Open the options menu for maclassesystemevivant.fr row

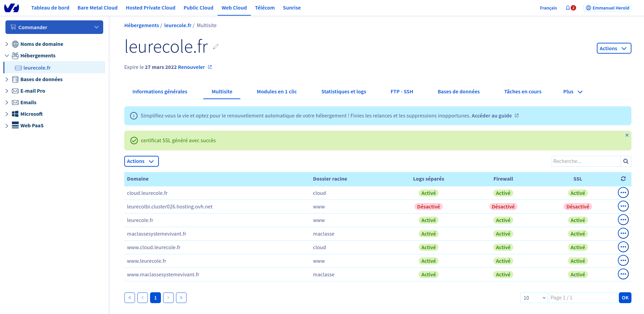(623, 234)
